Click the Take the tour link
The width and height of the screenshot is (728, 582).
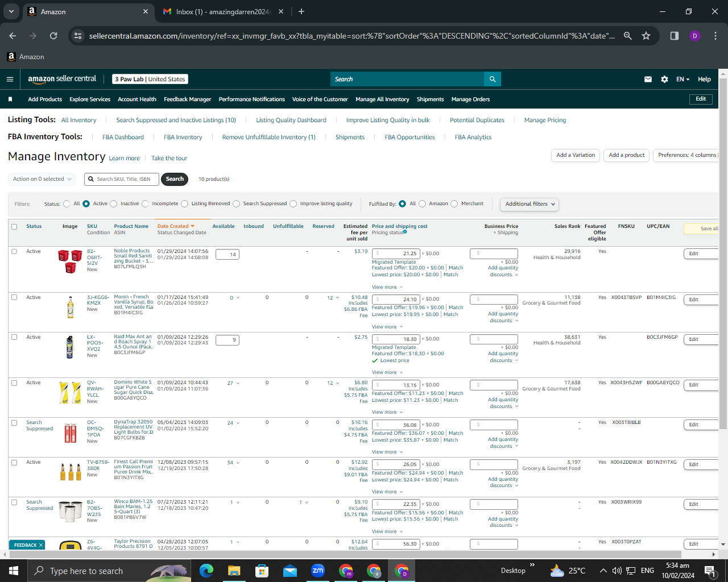[x=169, y=159]
